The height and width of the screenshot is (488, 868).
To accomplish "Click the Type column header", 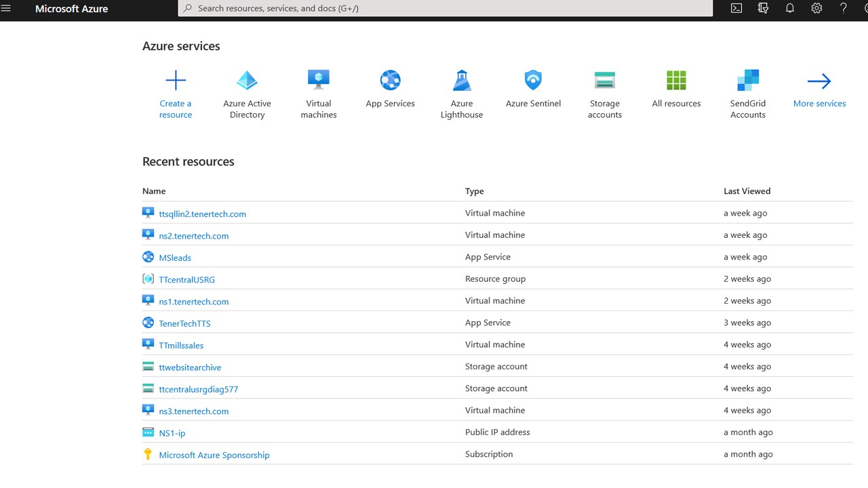I will (x=474, y=191).
